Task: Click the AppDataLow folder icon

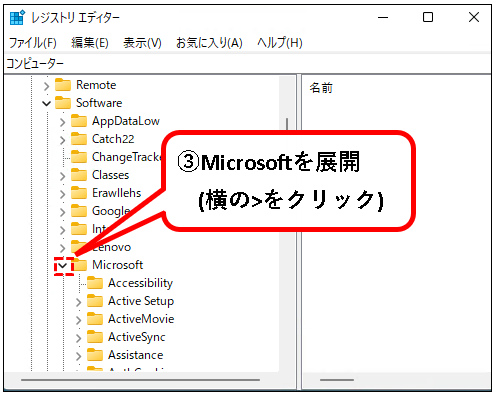Action: tap(79, 121)
